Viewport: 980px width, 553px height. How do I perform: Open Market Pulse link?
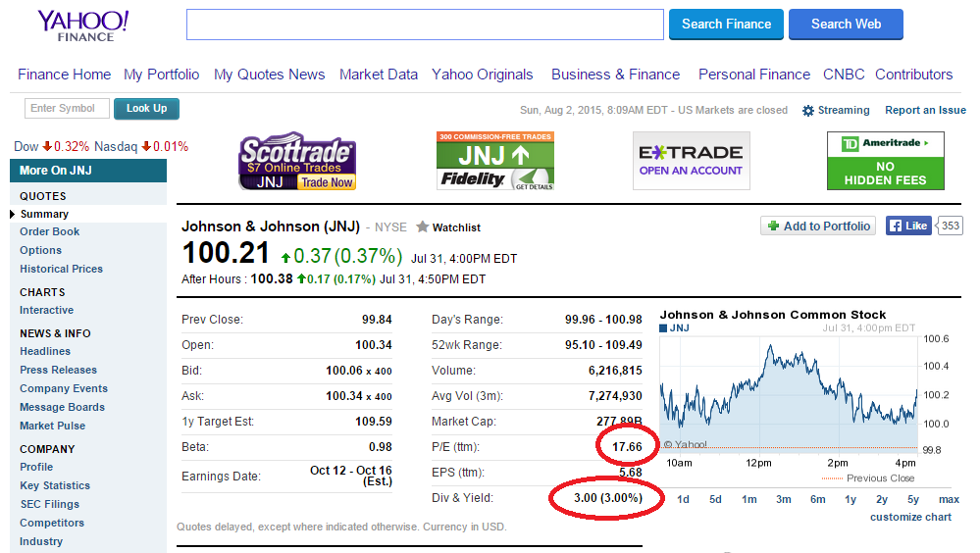tap(53, 426)
